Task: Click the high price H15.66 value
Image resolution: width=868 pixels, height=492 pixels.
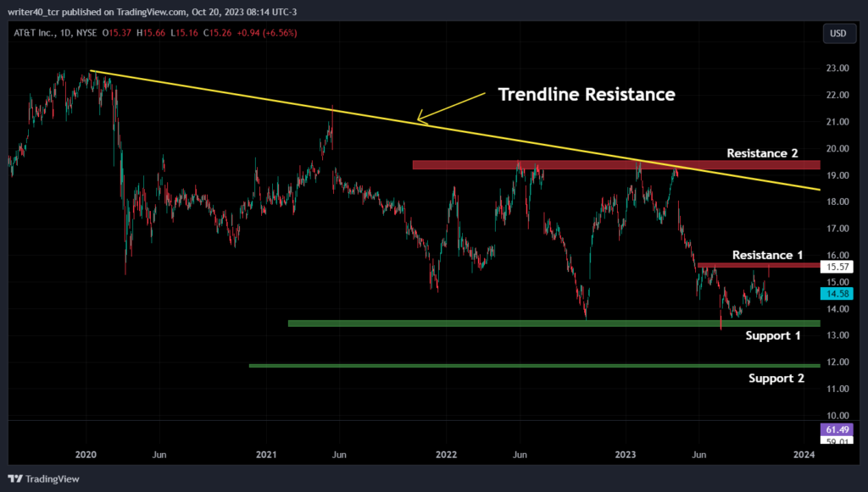Action: coord(151,33)
